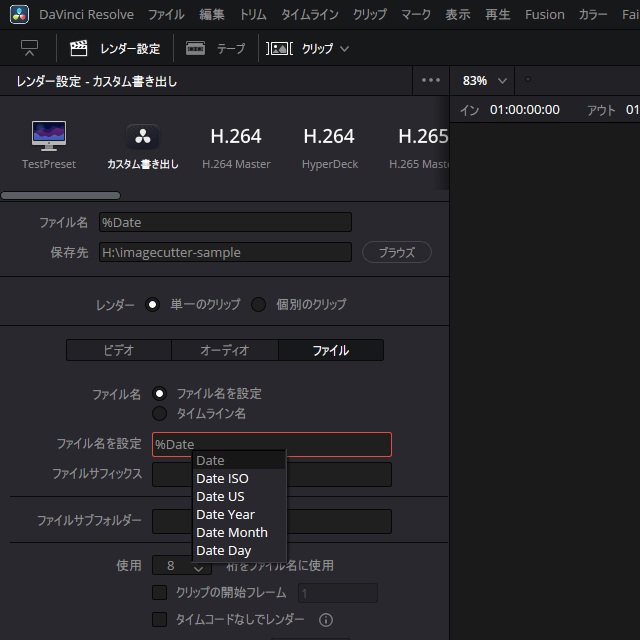The image size is (640, 640).
Task: Select the TestPreset render preset icon
Action: [49, 135]
